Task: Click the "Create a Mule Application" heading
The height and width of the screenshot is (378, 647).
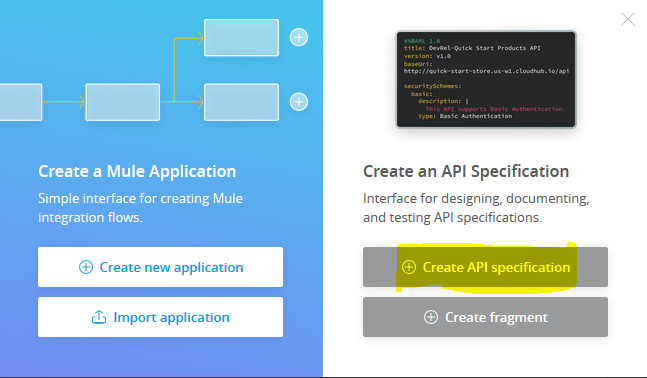Action: [x=137, y=171]
